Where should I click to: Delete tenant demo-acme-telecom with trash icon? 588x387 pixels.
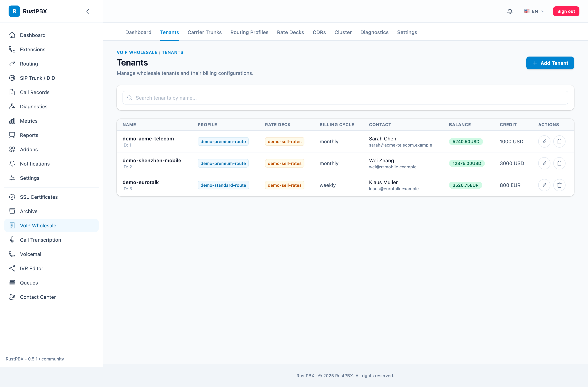click(559, 141)
